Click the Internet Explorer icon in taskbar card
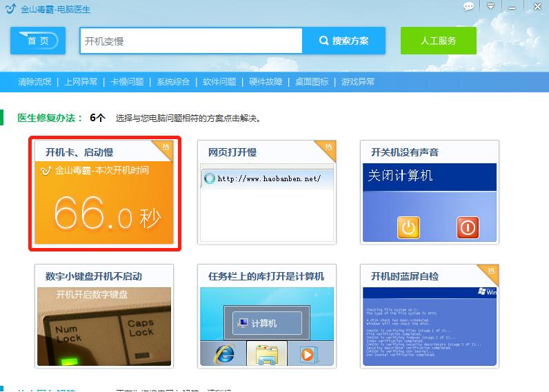This screenshot has width=549, height=392. point(224,354)
